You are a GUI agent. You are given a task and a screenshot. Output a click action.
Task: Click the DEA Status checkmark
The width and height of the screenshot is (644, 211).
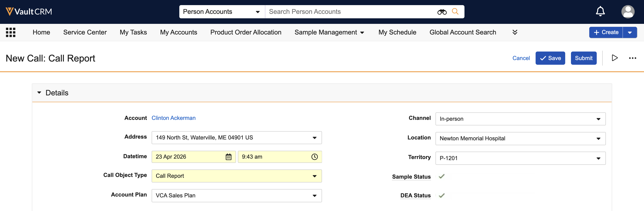pos(442,195)
